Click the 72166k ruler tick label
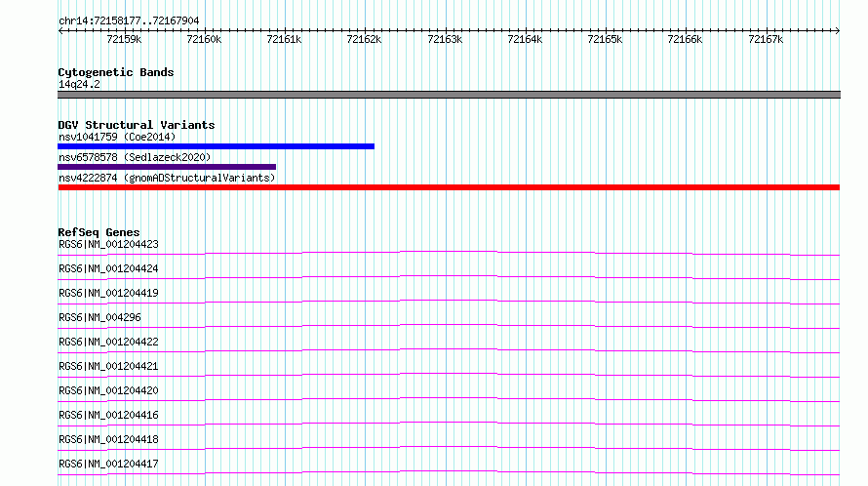 [685, 39]
